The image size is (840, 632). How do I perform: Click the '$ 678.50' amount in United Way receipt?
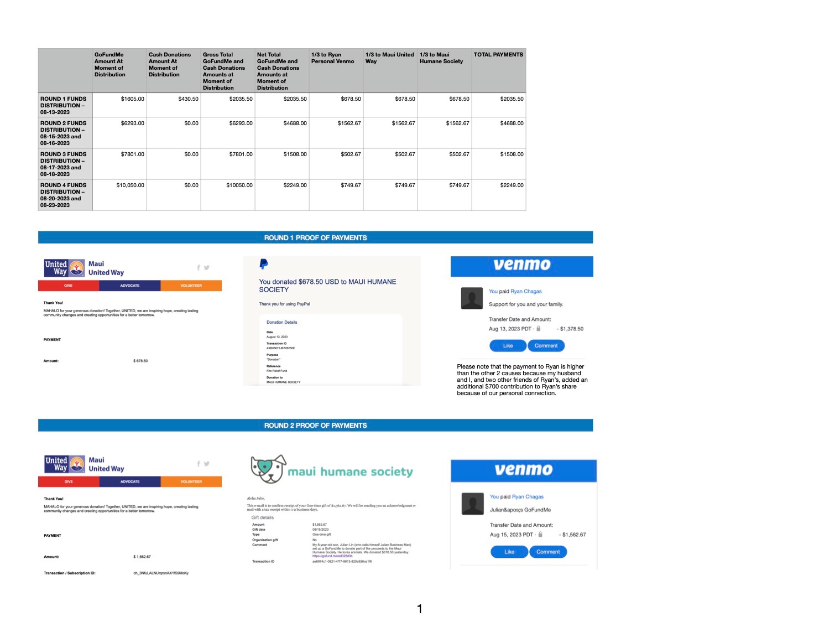(x=140, y=361)
